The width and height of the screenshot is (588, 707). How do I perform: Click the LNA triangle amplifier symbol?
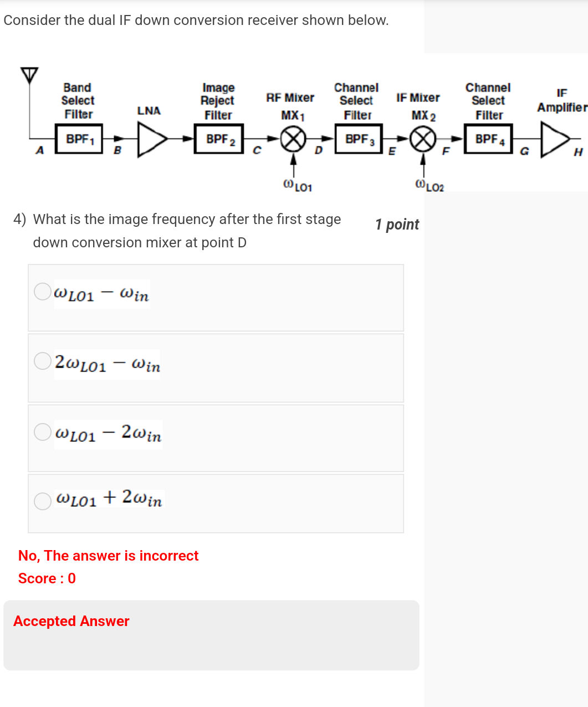(x=151, y=140)
